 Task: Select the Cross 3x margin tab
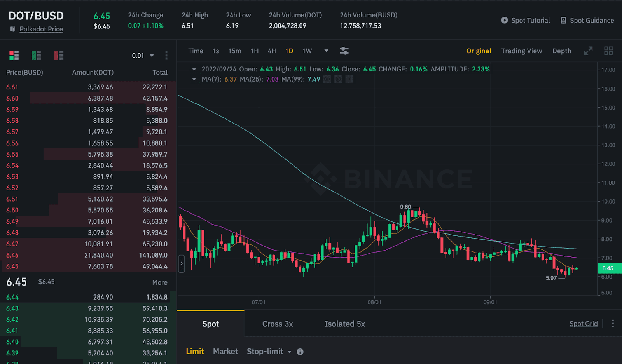pos(278,324)
